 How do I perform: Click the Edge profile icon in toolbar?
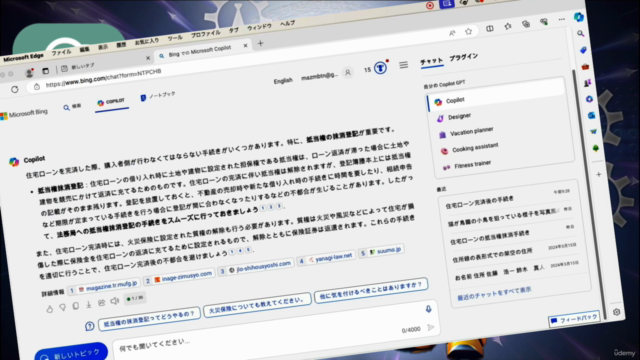point(29,73)
